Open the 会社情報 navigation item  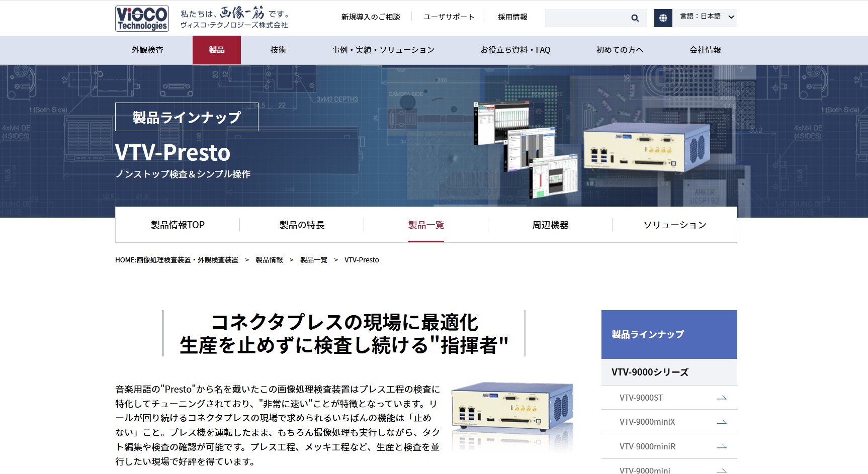pyautogui.click(x=705, y=50)
